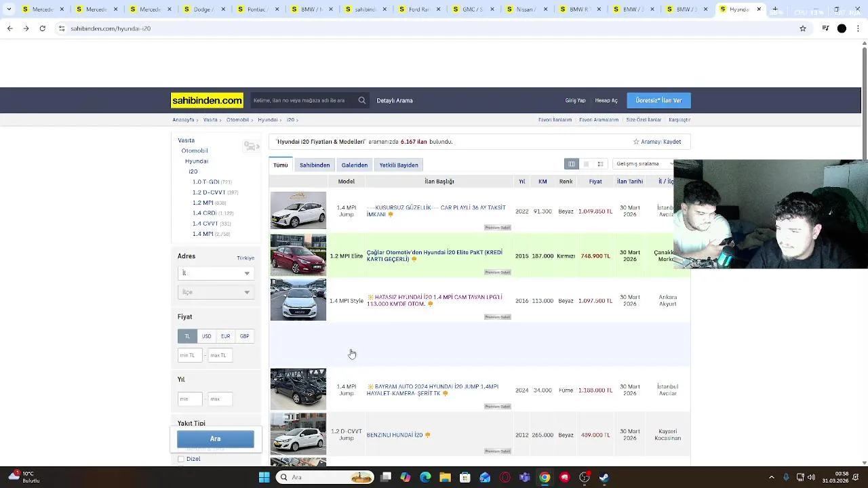This screenshot has width=868, height=488.
Task: Open Opera browser from the taskbar
Action: [505, 477]
